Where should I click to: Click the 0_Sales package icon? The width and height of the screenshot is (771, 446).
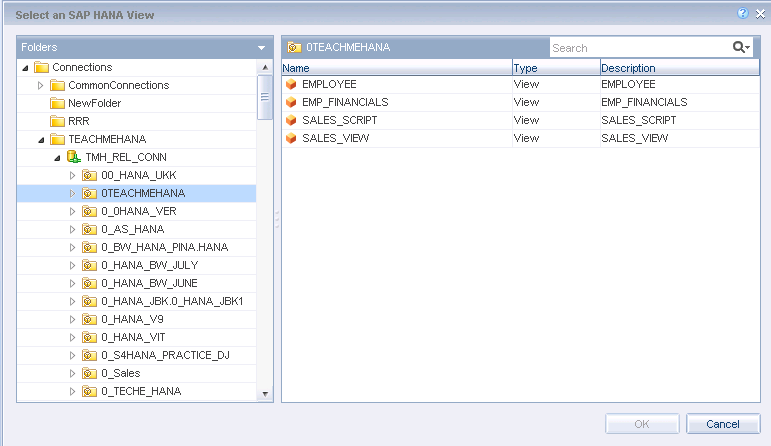click(89, 373)
